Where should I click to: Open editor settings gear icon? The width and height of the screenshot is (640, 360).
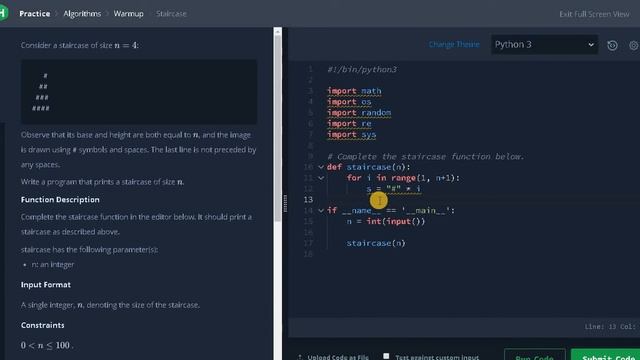click(634, 45)
